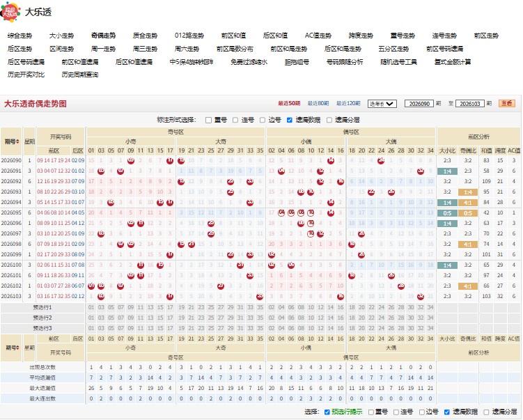Image resolution: width=523 pixels, height=420 pixels.
Task: Show the latest 50 draws (最近50期)
Action: (289, 104)
